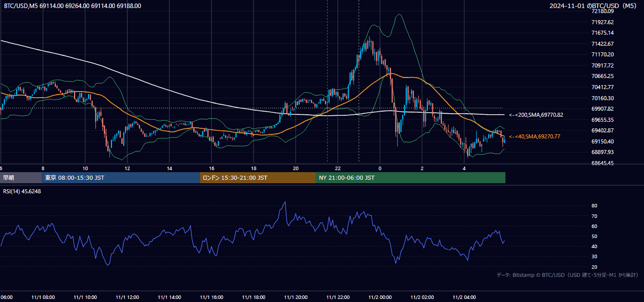Screen dimensions: 644x302
Task: Click hour tick 18 under the price chart
Action: [253, 168]
